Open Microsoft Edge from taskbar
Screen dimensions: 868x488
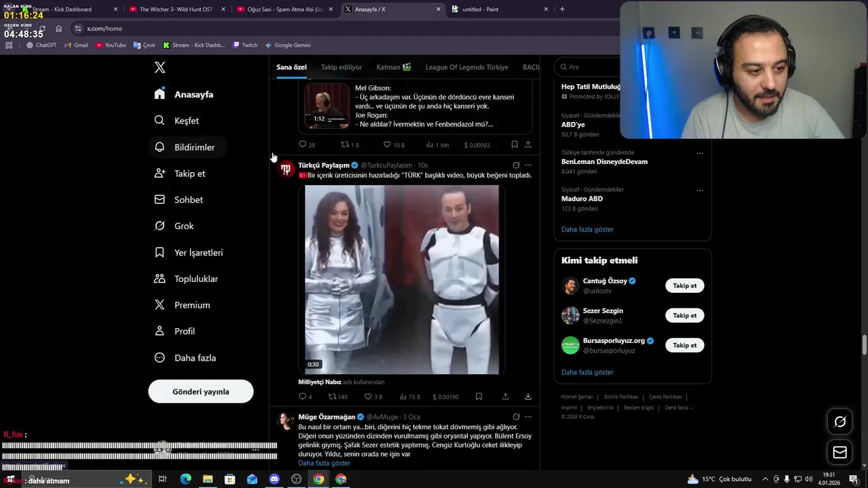pyautogui.click(x=185, y=479)
